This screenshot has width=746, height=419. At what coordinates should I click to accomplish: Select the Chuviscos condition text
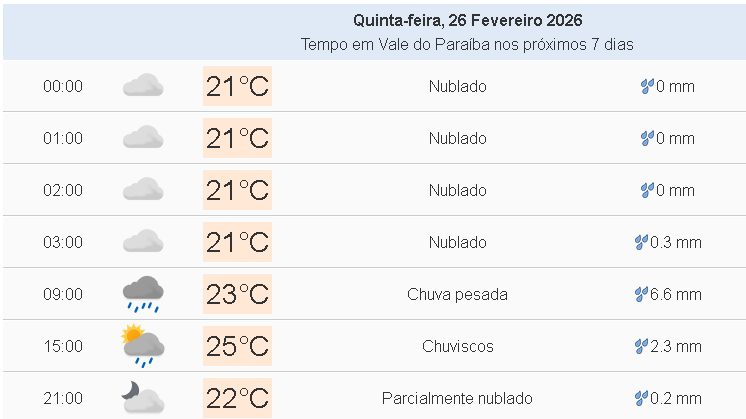coord(457,346)
